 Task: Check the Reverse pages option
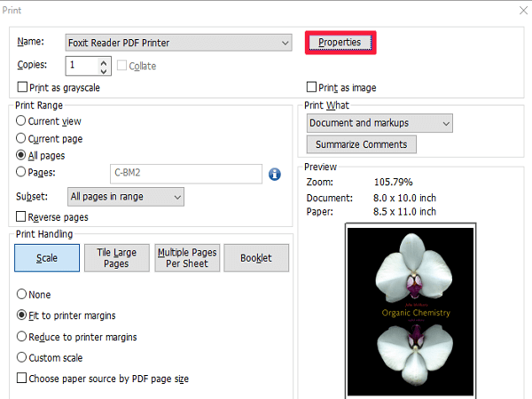click(x=21, y=216)
